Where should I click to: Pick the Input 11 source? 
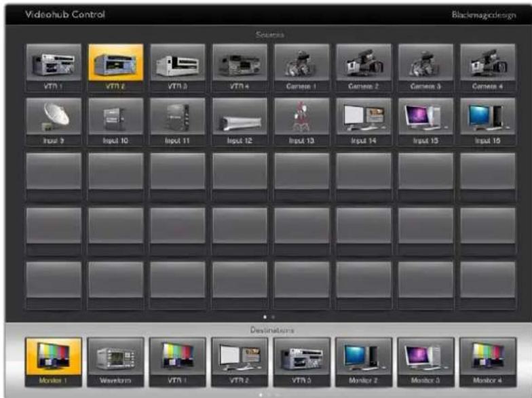click(178, 122)
